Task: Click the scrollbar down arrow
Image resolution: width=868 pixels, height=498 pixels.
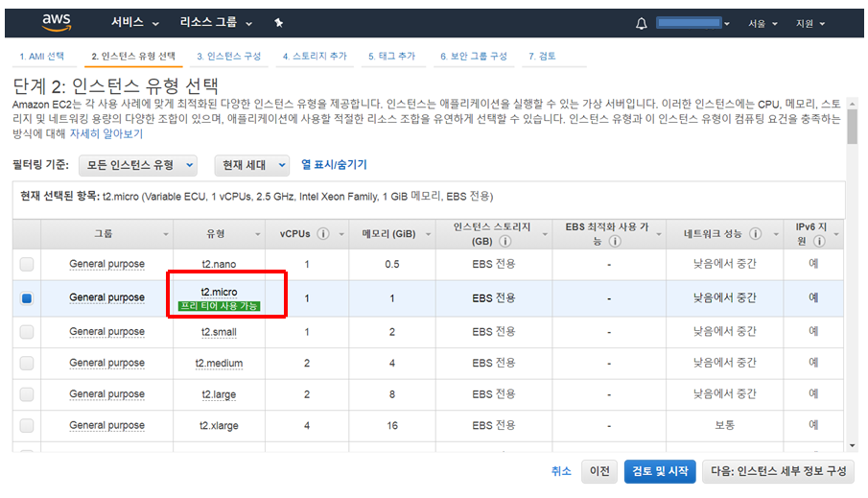Action: [x=852, y=445]
